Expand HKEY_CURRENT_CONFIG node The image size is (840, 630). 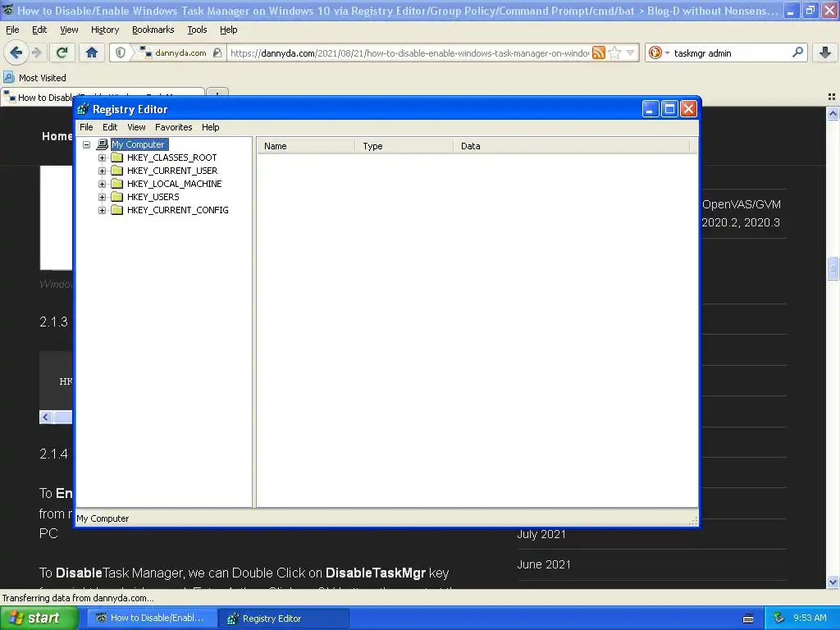click(102, 210)
